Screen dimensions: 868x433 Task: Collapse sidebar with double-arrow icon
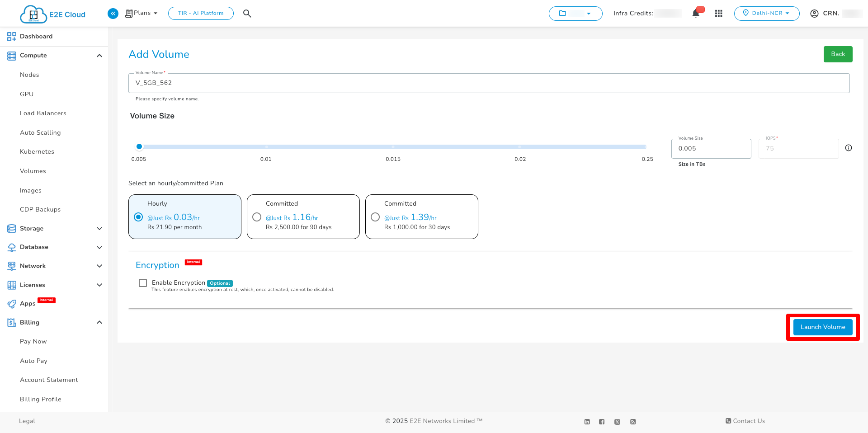click(113, 14)
